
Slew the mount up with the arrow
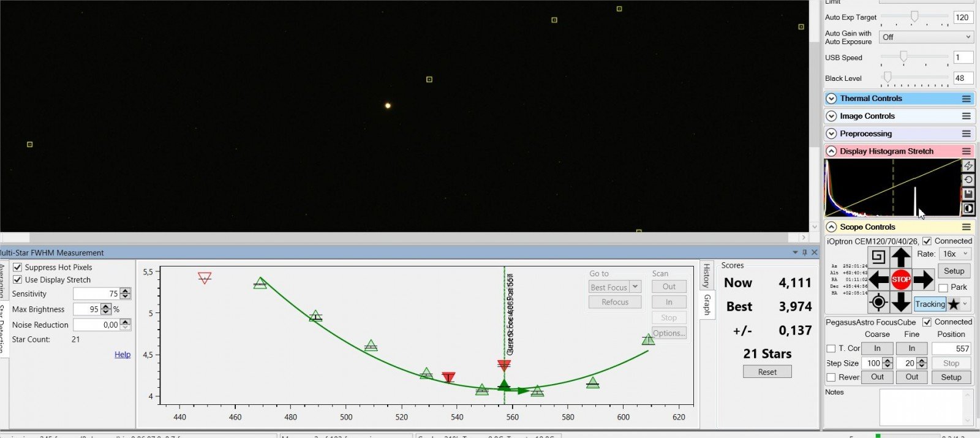pos(900,257)
